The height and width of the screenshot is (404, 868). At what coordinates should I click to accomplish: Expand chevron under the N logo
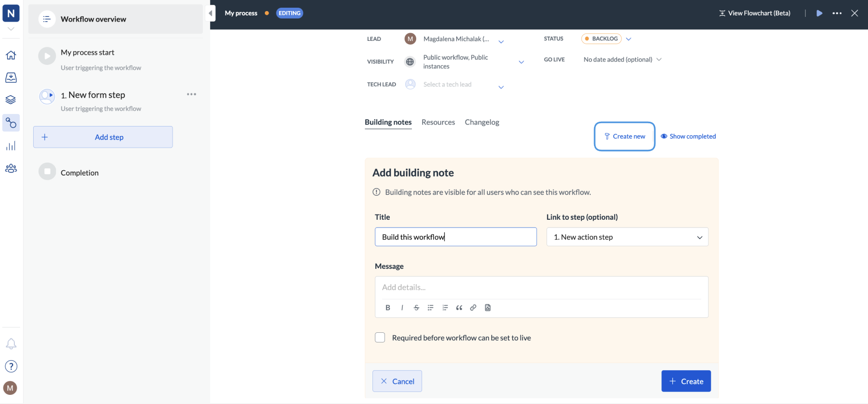point(11,29)
